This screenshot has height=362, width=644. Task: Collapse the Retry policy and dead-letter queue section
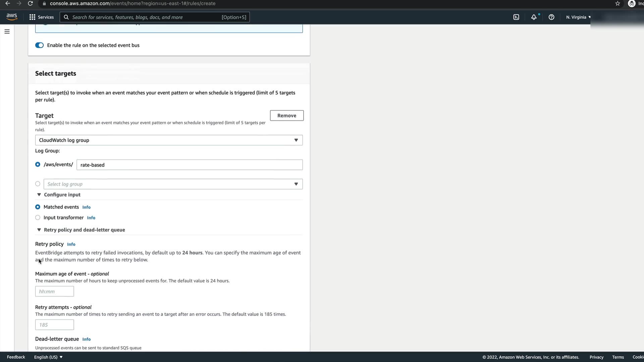pyautogui.click(x=39, y=230)
